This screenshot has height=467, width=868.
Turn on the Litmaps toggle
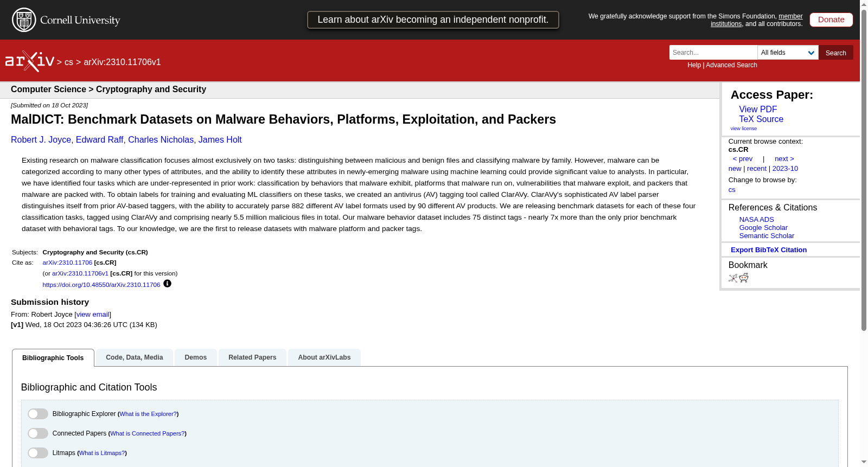38,453
